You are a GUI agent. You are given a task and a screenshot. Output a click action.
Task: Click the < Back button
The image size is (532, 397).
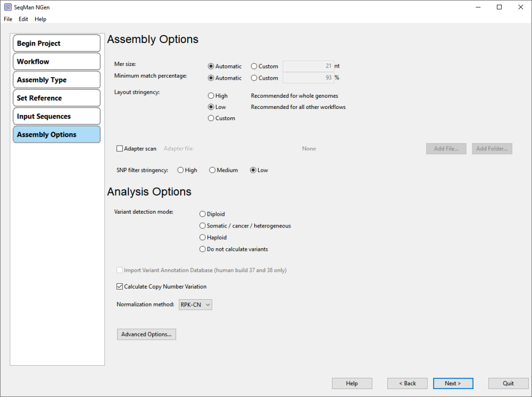tap(408, 383)
